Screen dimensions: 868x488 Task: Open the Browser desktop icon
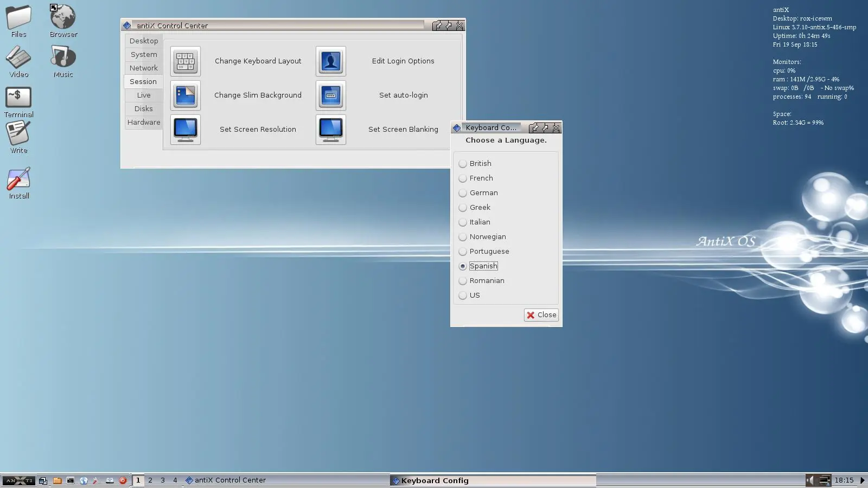pos(63,21)
